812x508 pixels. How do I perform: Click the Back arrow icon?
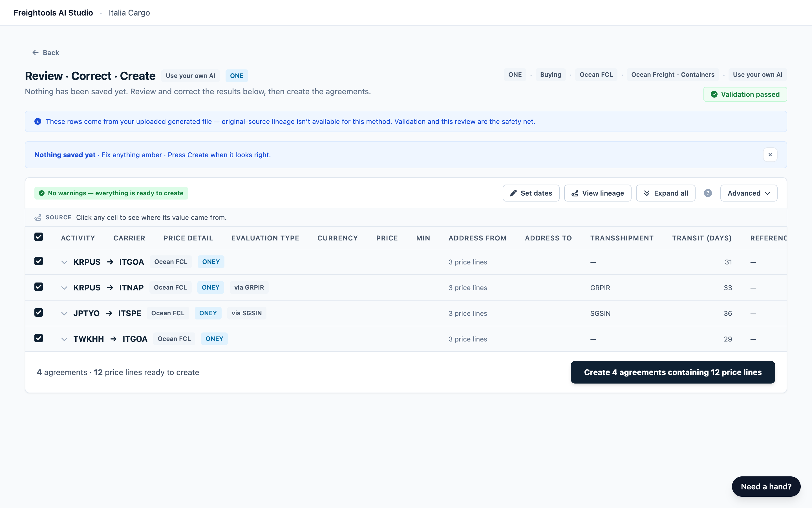tap(35, 52)
